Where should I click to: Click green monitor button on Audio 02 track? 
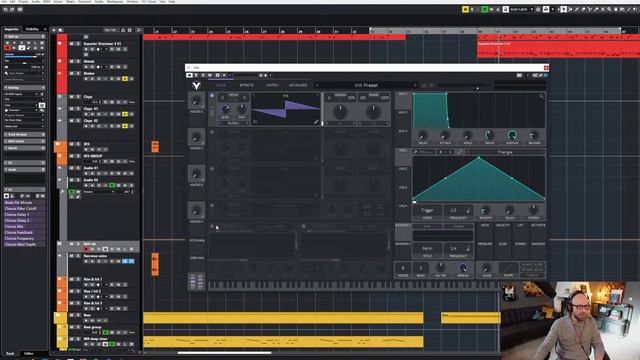[x=112, y=185]
